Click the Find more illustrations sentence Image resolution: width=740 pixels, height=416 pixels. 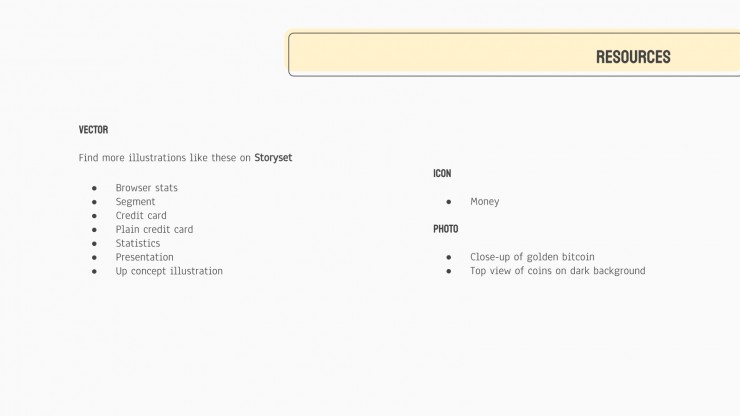click(185, 158)
